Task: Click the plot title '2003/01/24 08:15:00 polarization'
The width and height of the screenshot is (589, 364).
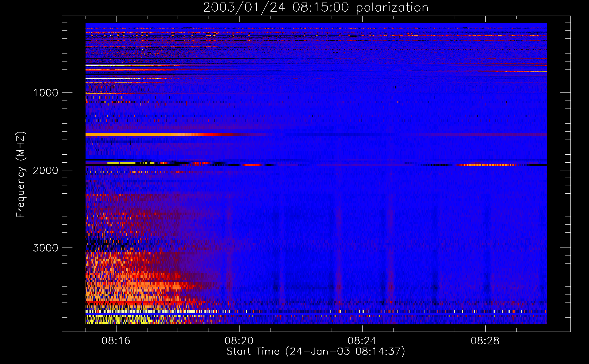Action: pyautogui.click(x=316, y=7)
